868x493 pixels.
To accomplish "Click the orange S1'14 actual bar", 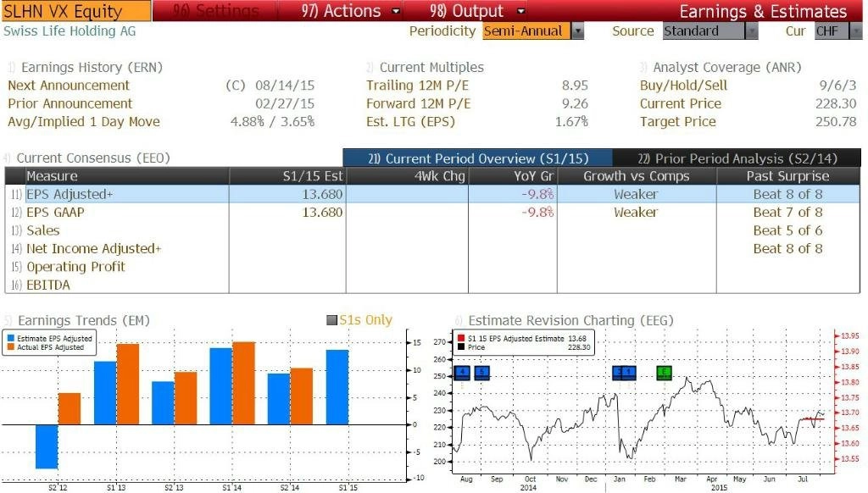I will pos(243,384).
